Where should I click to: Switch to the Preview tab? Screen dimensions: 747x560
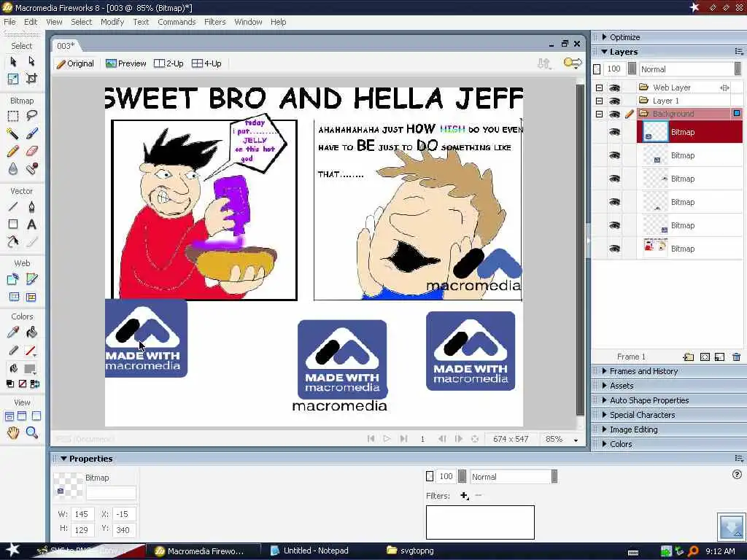pyautogui.click(x=125, y=63)
